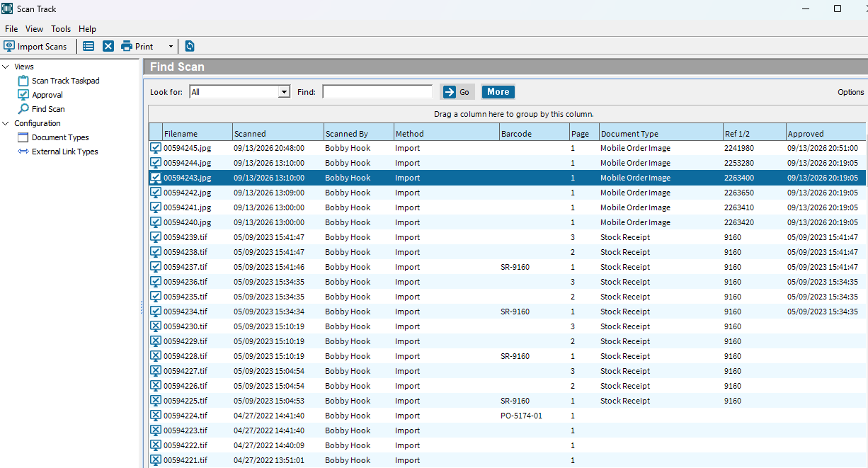Select Scan Track Taskpad in the tree

pos(65,81)
